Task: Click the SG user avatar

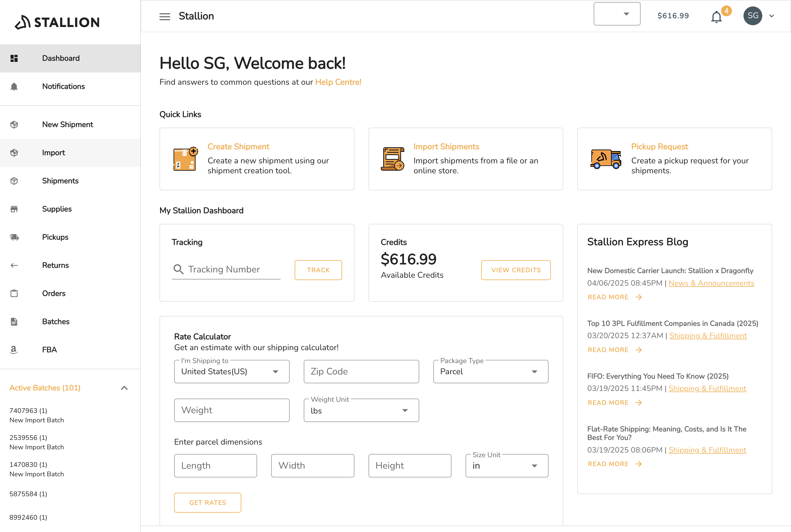Action: point(752,16)
